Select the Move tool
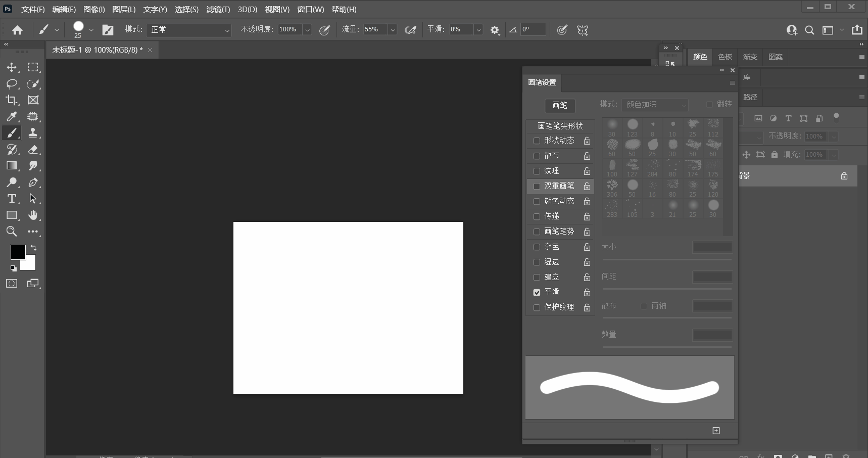Image resolution: width=868 pixels, height=458 pixels. [12, 67]
